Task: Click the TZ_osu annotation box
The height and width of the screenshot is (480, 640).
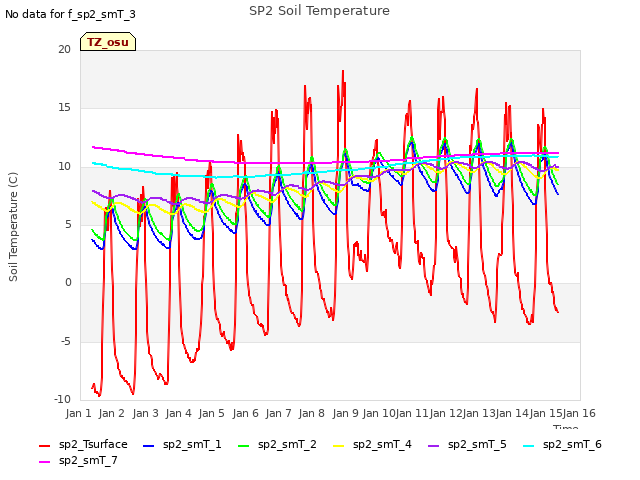Action: (108, 42)
